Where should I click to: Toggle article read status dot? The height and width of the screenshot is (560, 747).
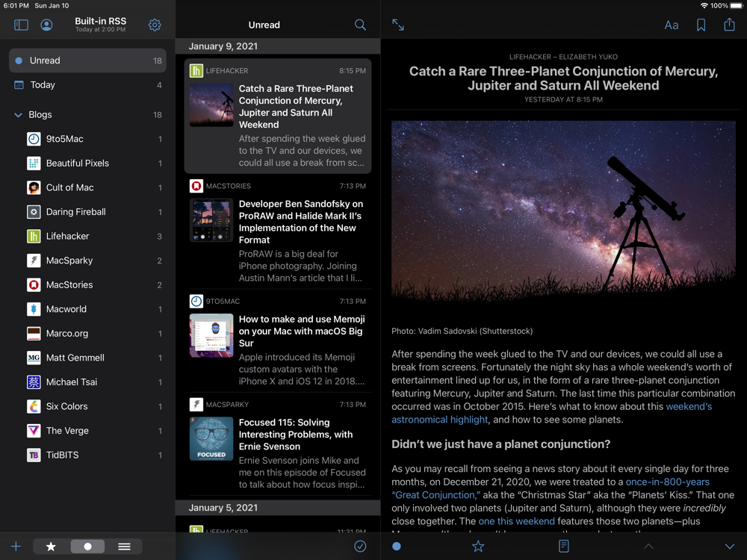point(397,547)
